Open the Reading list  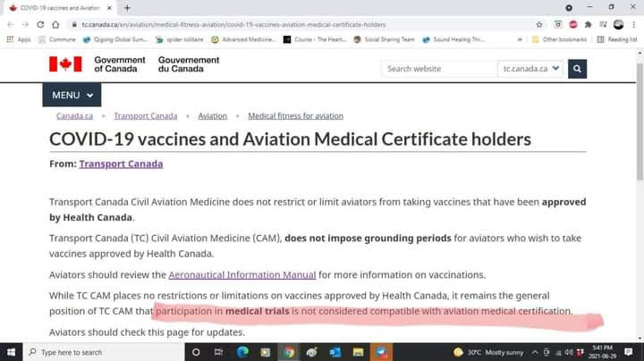pos(617,39)
